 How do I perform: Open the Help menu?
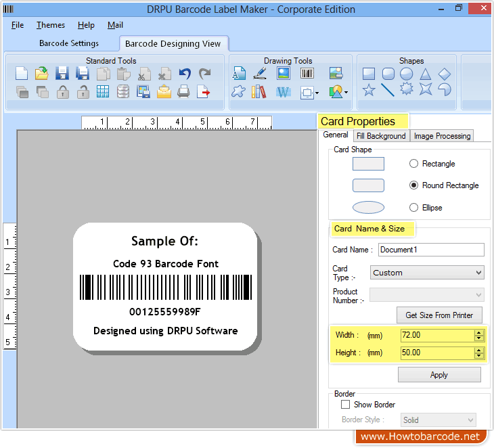pyautogui.click(x=86, y=25)
